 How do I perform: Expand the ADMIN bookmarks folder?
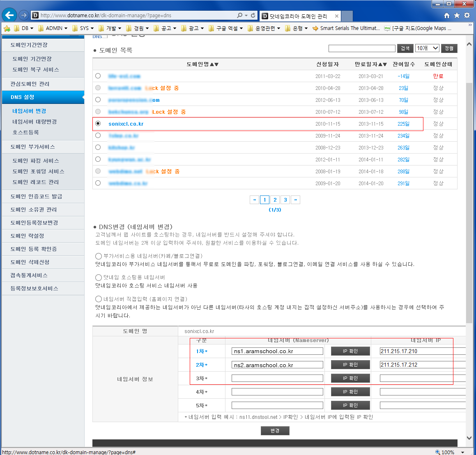(x=53, y=28)
